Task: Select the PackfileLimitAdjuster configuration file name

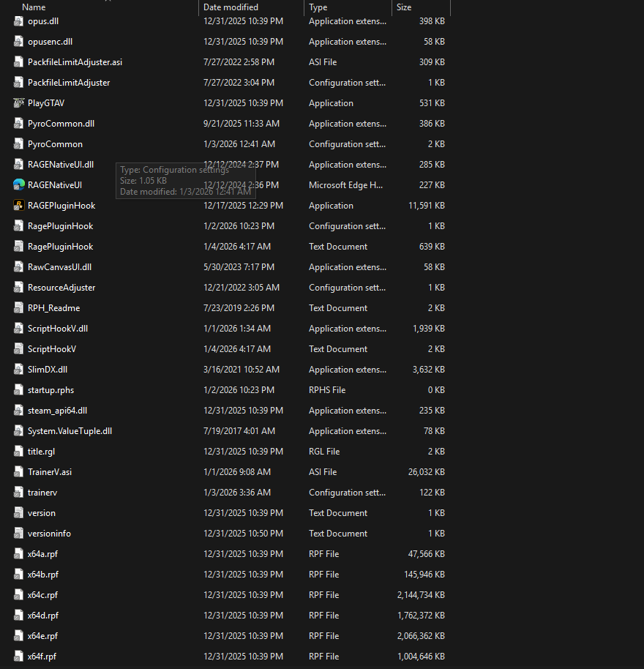Action: 69,83
